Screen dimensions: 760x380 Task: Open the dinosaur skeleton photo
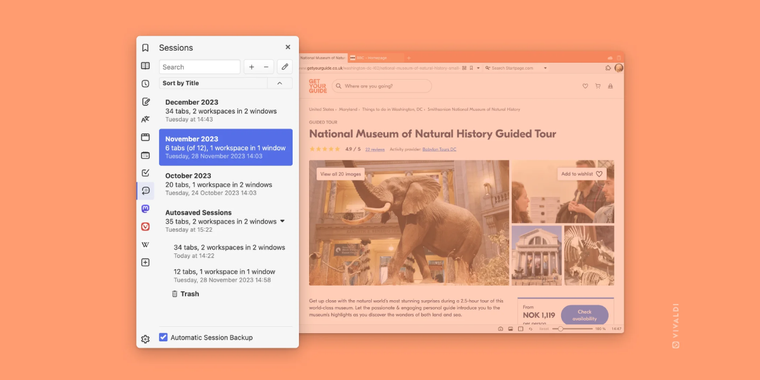tap(589, 255)
